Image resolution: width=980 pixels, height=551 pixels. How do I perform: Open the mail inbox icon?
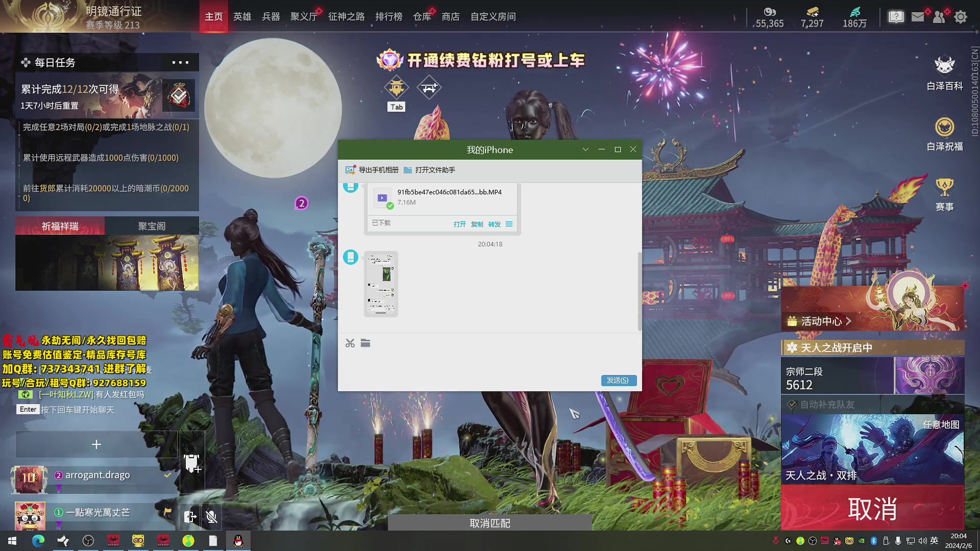918,17
